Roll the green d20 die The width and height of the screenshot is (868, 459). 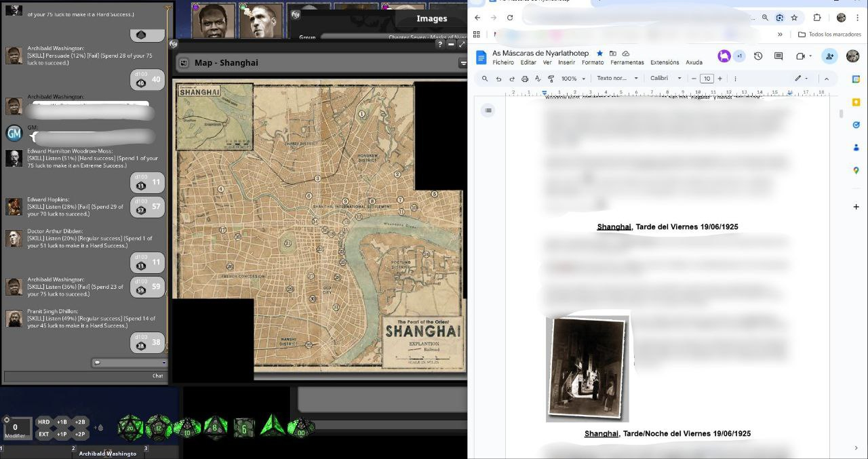(x=130, y=427)
